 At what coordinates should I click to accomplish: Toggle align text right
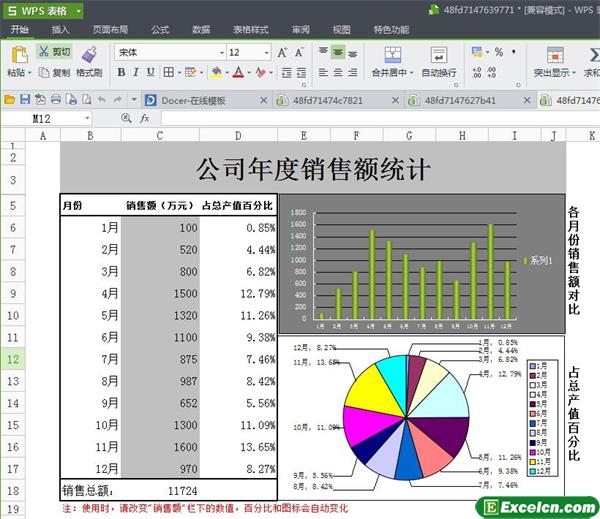coord(352,72)
